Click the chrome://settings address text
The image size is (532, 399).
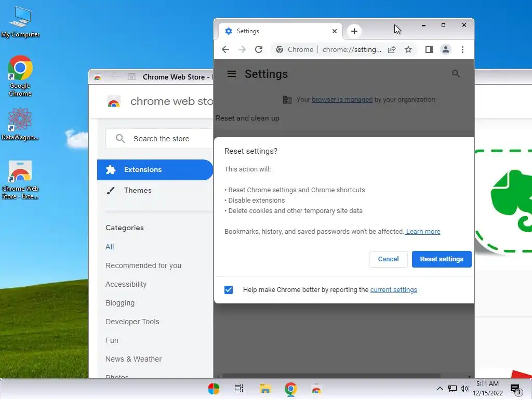pos(352,49)
